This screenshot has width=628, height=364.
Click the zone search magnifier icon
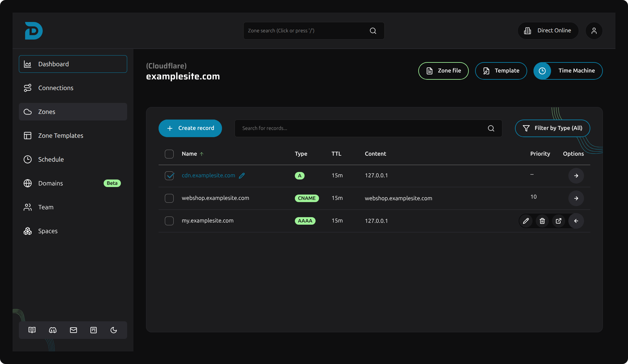pyautogui.click(x=373, y=31)
